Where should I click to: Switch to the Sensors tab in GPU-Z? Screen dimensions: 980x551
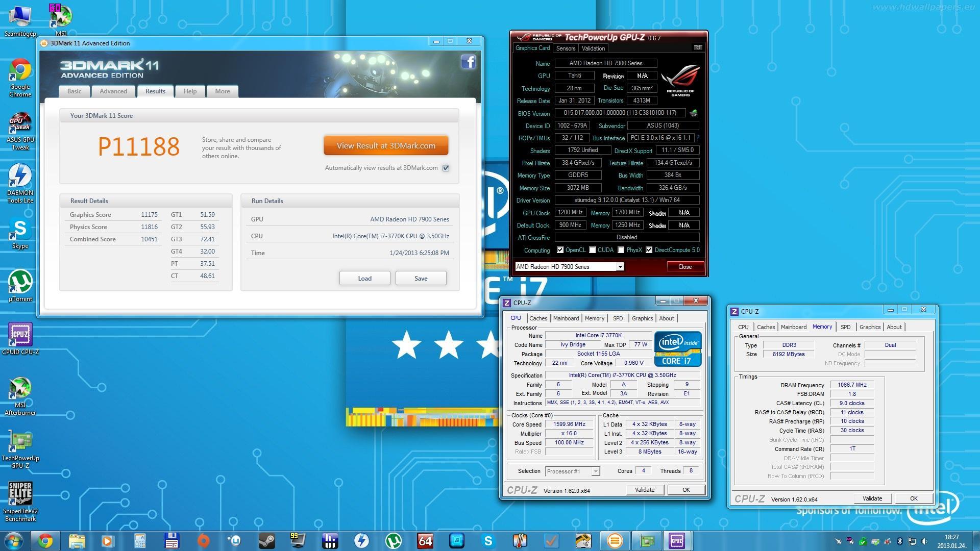pyautogui.click(x=566, y=48)
